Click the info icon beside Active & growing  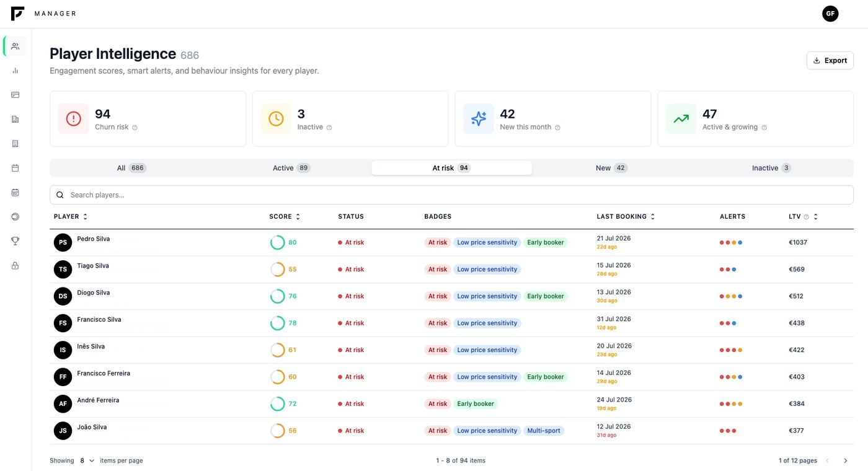(x=764, y=128)
